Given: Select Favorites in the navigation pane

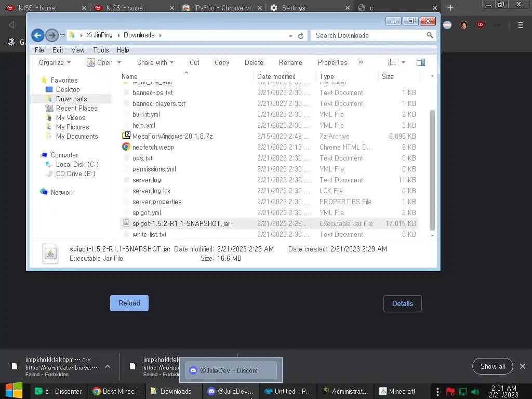Looking at the screenshot, I should click(x=64, y=80).
